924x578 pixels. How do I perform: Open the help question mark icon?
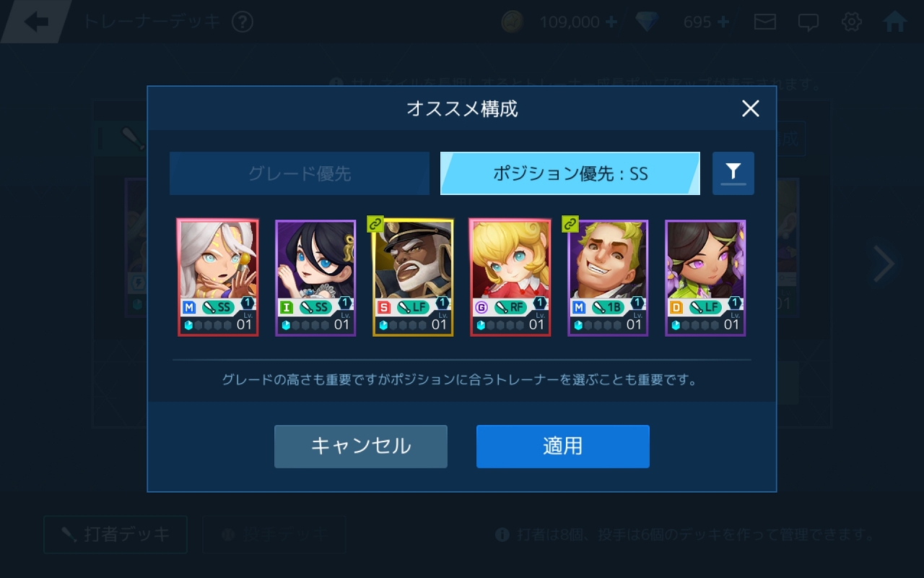coord(243,22)
